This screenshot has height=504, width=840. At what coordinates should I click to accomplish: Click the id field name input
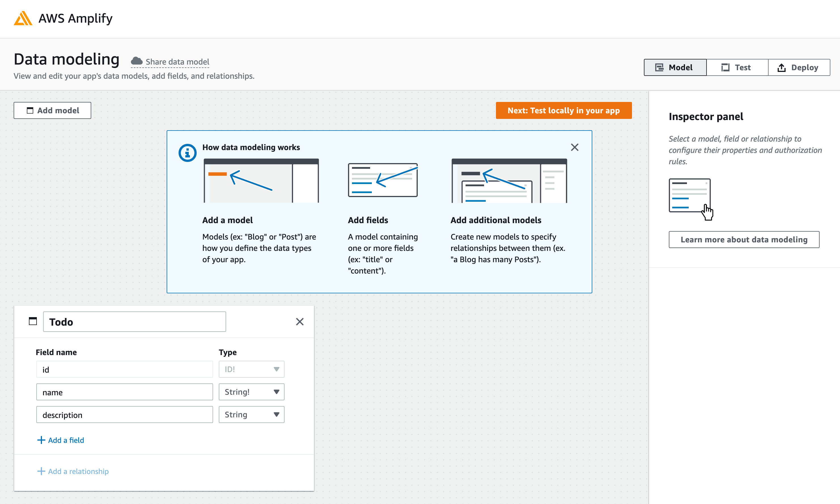tap(124, 370)
